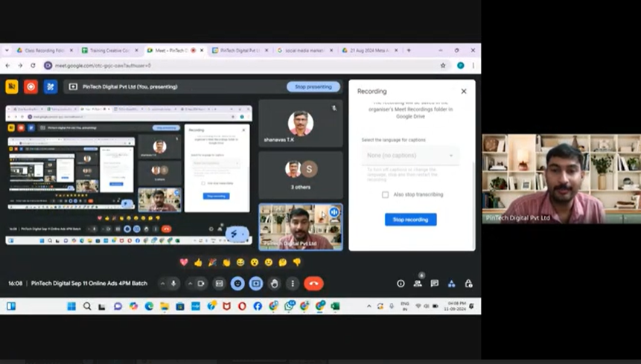Raise hand in the meeting
The height and width of the screenshot is (364, 641).
(274, 284)
